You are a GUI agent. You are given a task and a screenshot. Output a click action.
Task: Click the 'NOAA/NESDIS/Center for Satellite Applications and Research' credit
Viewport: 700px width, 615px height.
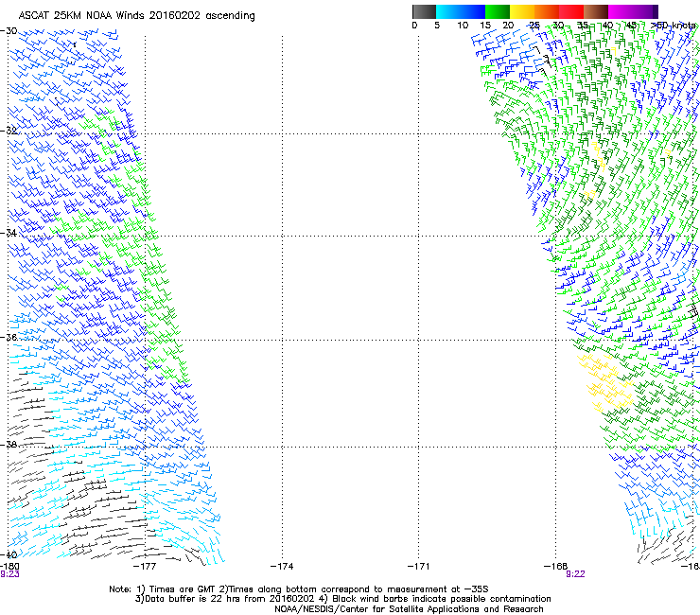pos(409,609)
